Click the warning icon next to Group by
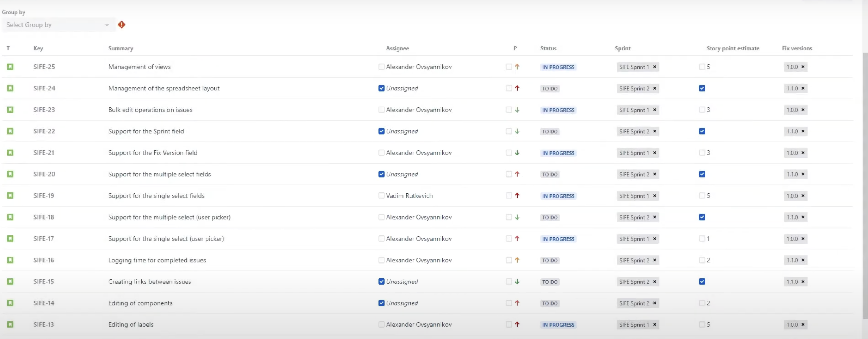Screen dimensions: 868x339 (122, 24)
